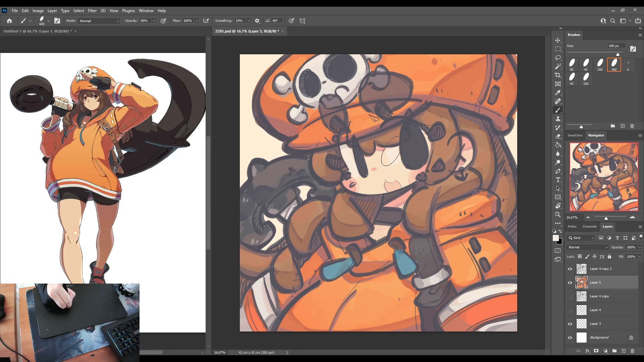Hide the Background layer visibility eye
This screenshot has width=644, height=362.
570,338
